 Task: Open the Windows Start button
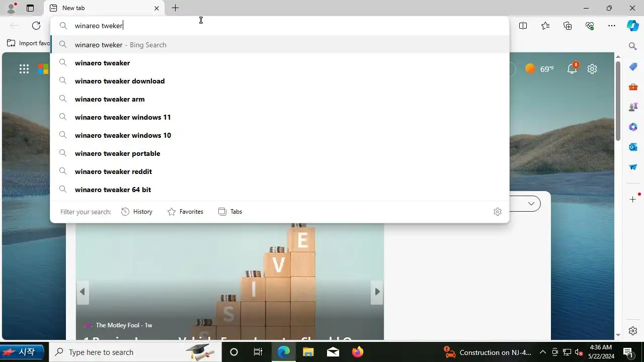click(22, 352)
